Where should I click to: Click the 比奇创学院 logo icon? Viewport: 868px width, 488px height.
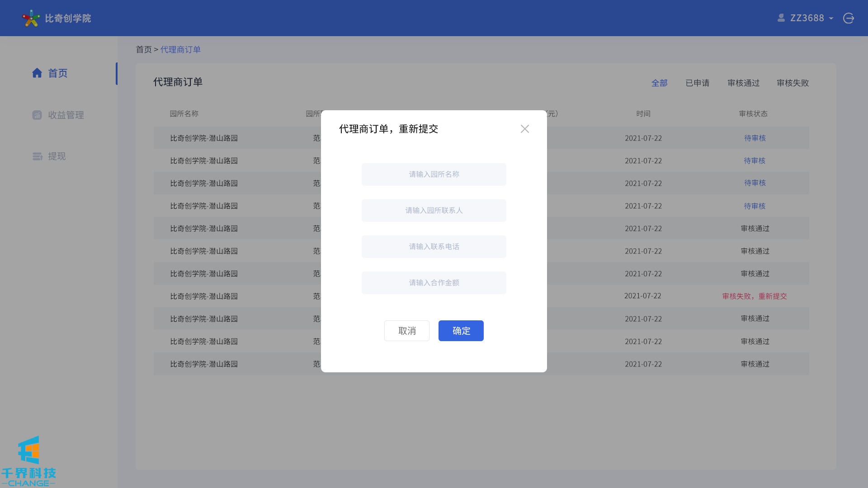(31, 18)
